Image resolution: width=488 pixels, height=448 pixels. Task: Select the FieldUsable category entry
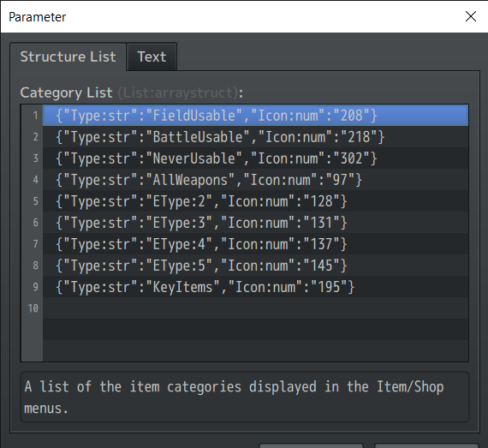click(255, 116)
